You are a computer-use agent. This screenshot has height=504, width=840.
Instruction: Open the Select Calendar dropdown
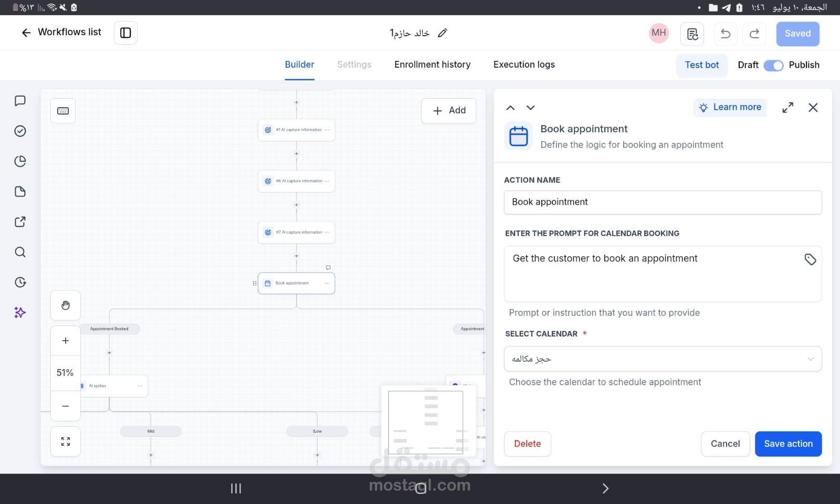point(663,359)
